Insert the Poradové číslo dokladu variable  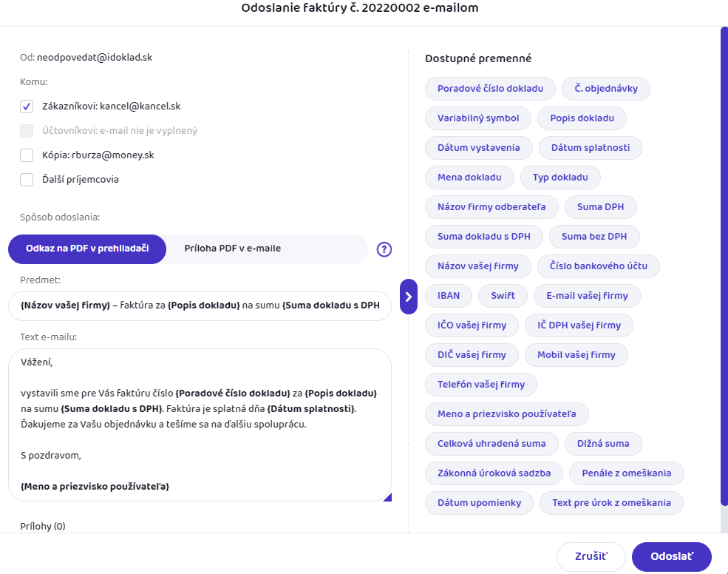click(490, 89)
